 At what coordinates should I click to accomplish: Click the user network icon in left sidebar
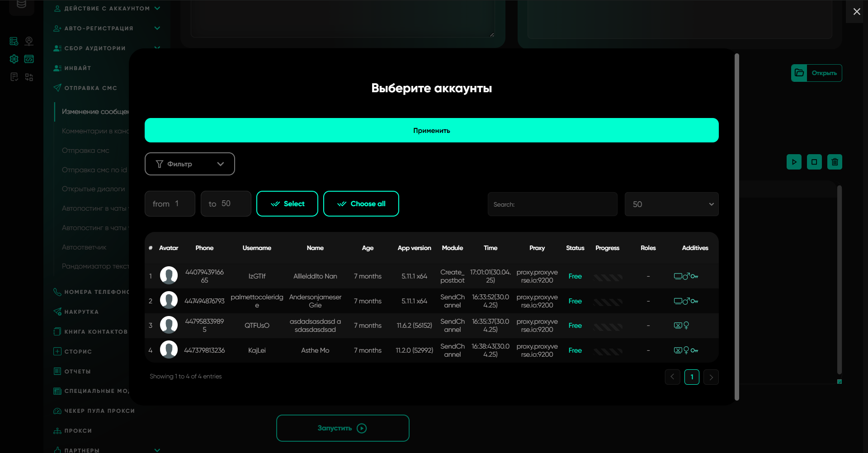pos(29,41)
